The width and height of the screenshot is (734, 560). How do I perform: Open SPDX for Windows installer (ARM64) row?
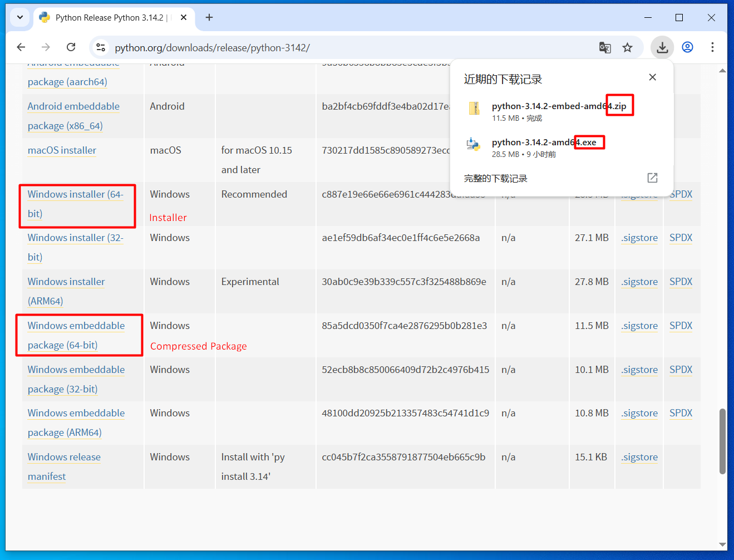(681, 282)
